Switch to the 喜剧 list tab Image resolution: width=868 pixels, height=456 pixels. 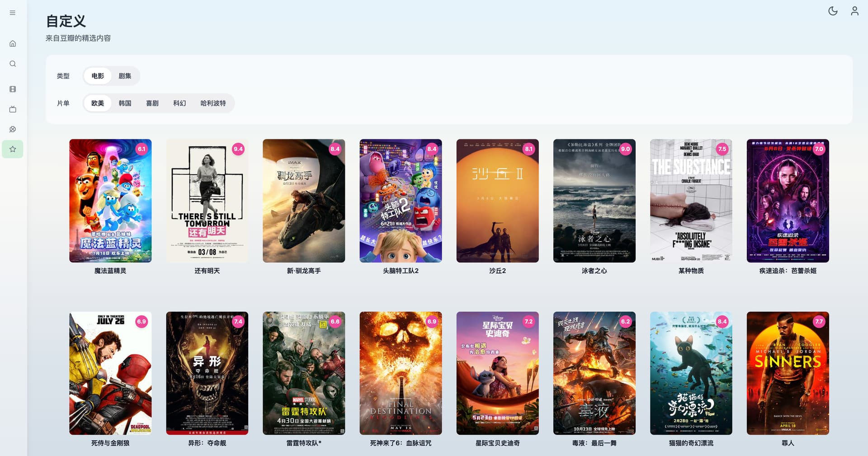coord(152,103)
